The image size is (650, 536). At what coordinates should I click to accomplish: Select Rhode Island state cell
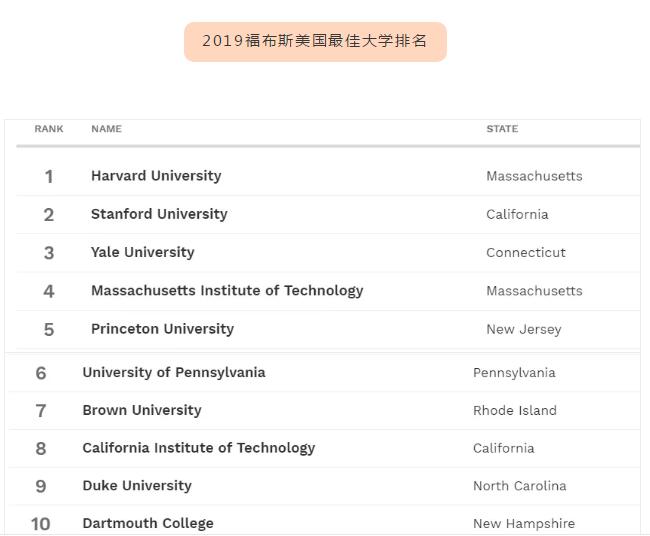point(515,411)
